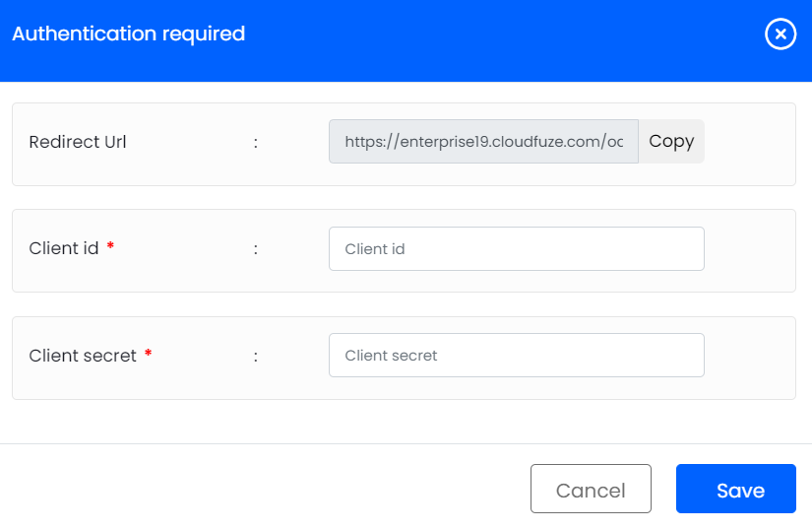Click the colon in the Redirect Url row
The image size is (812, 530).
pos(256,143)
